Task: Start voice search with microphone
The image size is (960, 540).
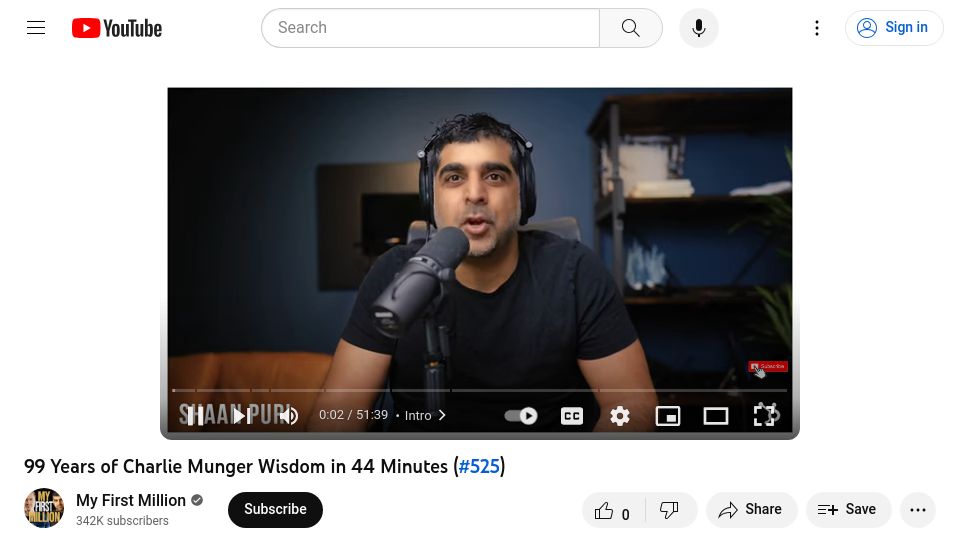Action: point(699,28)
